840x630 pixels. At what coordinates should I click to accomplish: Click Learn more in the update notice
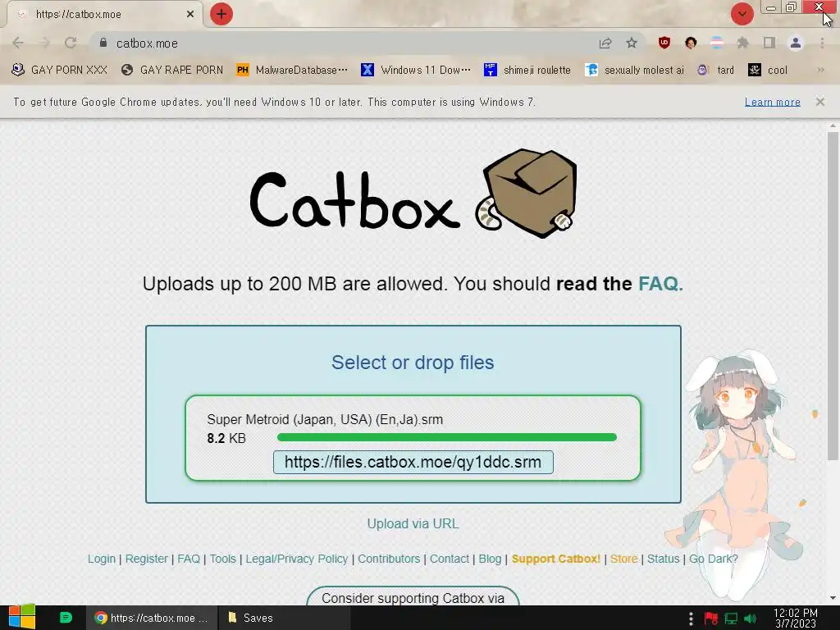coord(772,102)
